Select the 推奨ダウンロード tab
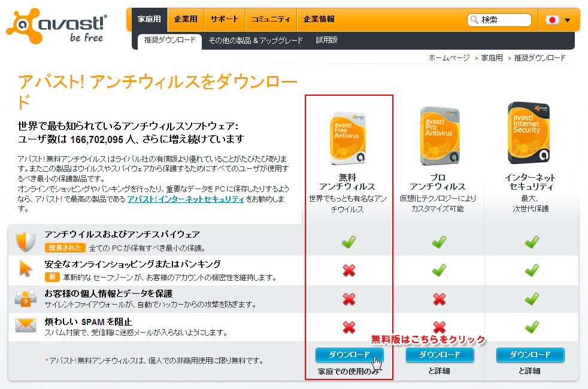The width and height of the screenshot is (588, 389). (170, 41)
